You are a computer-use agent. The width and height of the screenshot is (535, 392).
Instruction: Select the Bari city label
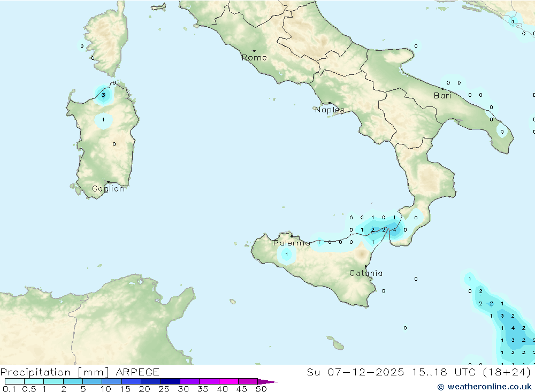tap(442, 96)
